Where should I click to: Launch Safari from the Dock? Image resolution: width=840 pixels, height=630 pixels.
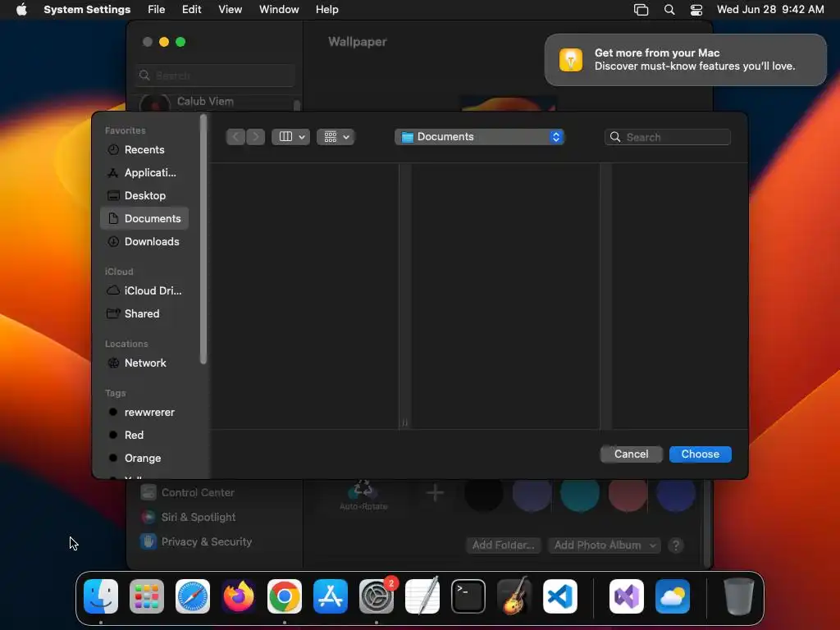(x=193, y=596)
